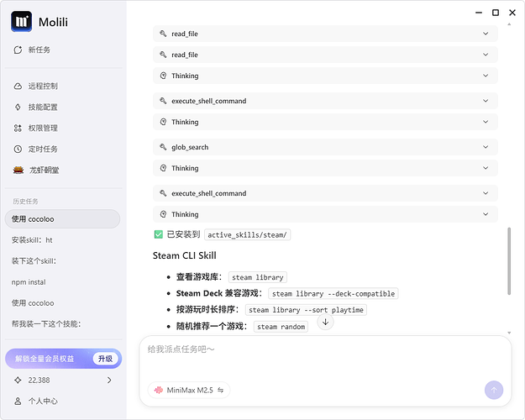Select the highlighted 使用 cocoloo history task

pos(62,219)
